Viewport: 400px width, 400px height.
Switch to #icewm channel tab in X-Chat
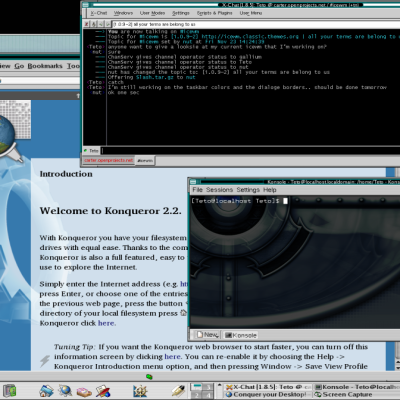point(145,161)
